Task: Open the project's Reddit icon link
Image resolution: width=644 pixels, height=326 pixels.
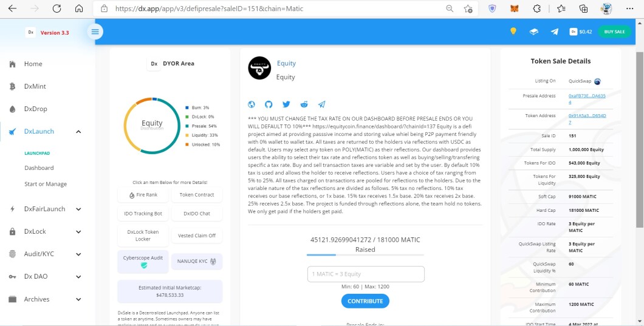Action: coord(304,104)
